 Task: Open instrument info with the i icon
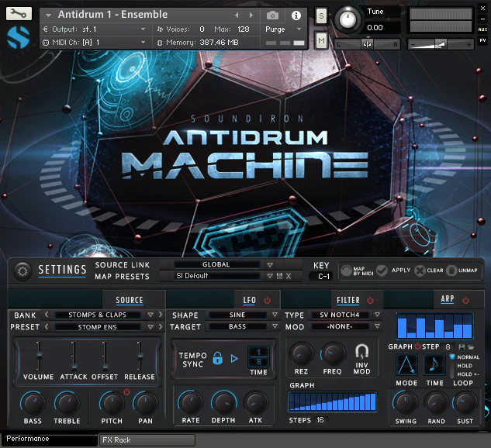[x=296, y=15]
